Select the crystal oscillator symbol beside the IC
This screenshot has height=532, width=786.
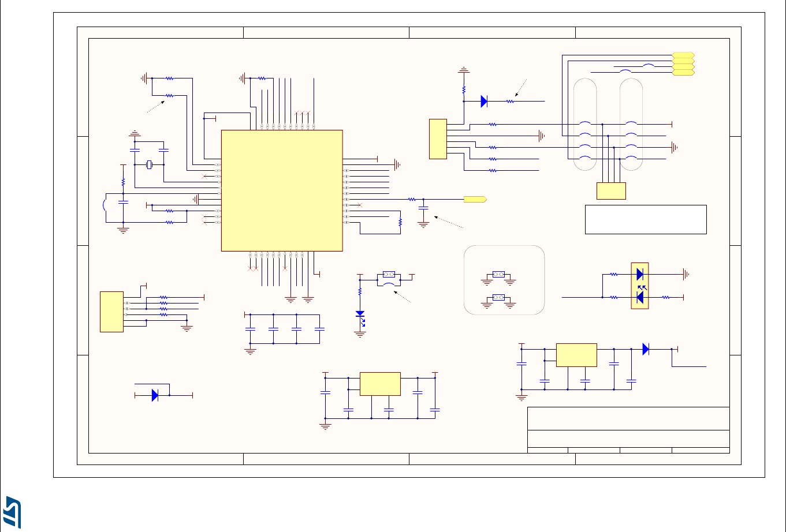[x=150, y=165]
